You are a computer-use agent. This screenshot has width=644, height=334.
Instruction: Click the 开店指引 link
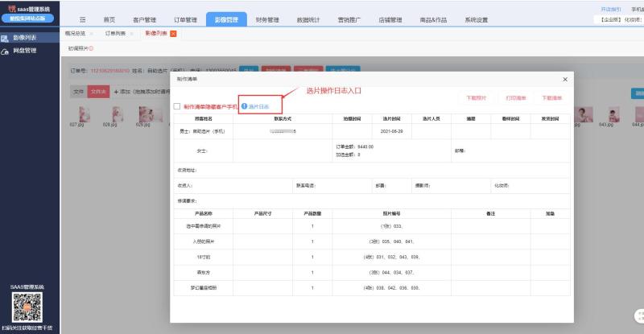[611, 10]
